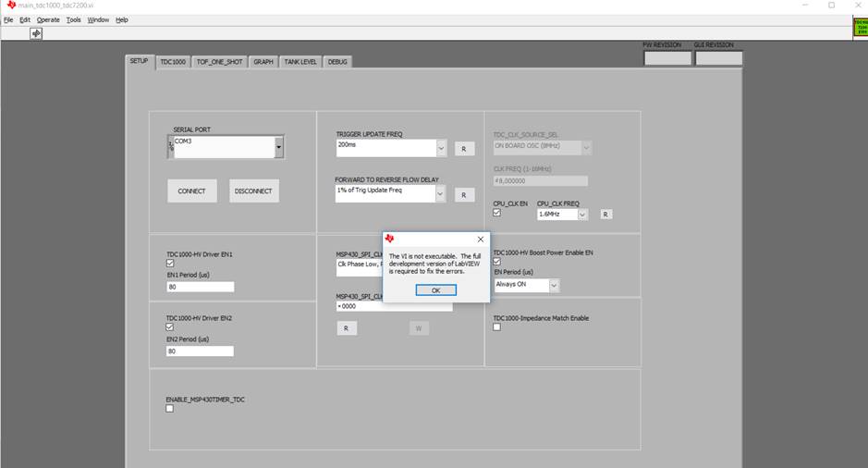Open the File menu

coord(8,20)
